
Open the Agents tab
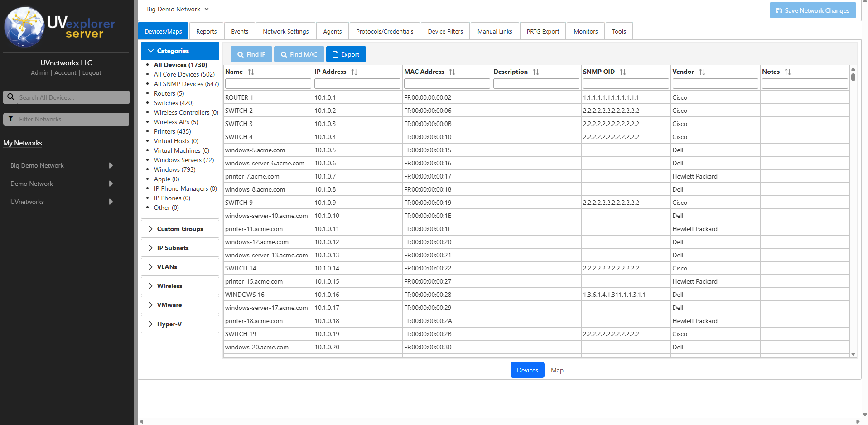(333, 31)
